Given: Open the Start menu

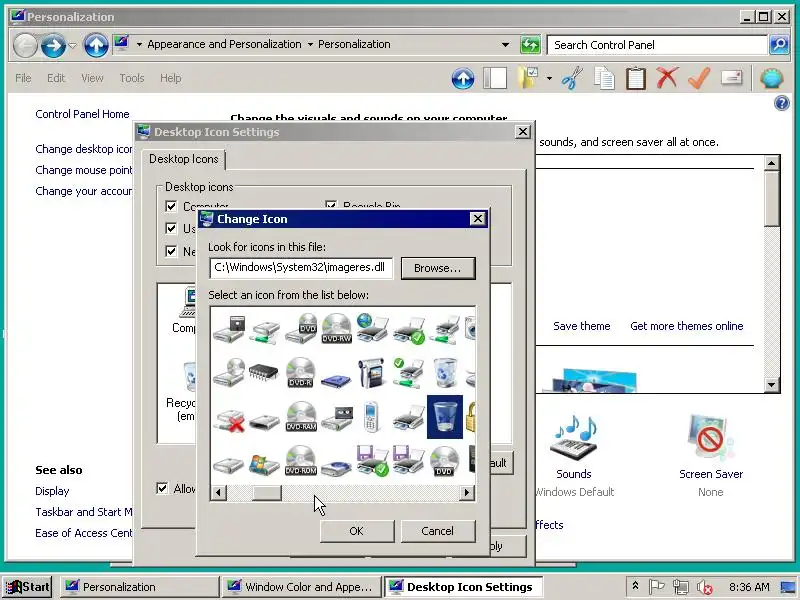Looking at the screenshot, I should (x=27, y=587).
